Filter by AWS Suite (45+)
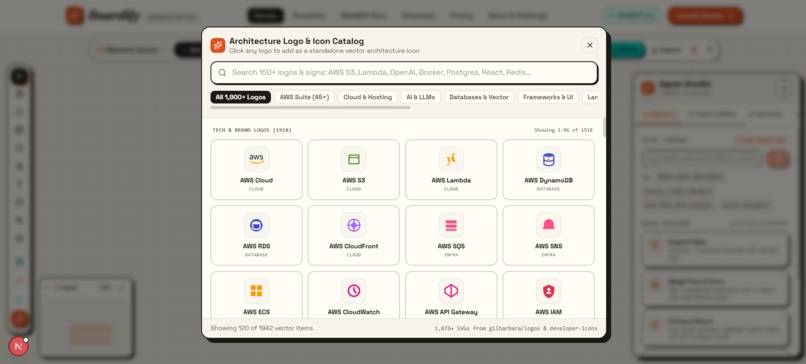 [x=304, y=97]
